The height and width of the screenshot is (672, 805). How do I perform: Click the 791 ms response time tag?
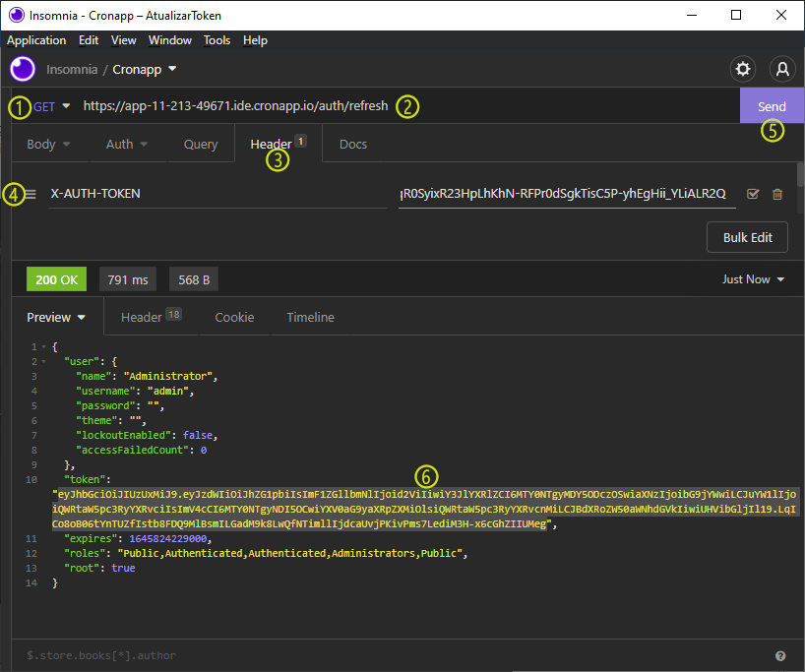[x=128, y=279]
